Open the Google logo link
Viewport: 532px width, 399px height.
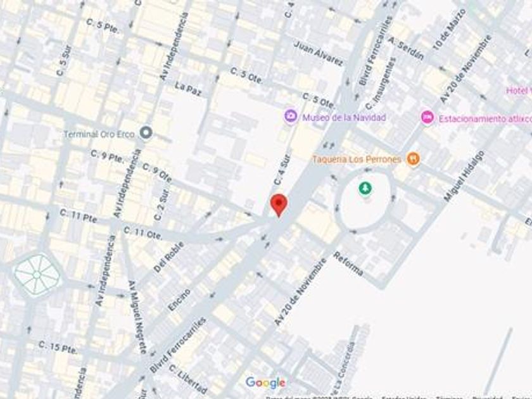[265, 383]
